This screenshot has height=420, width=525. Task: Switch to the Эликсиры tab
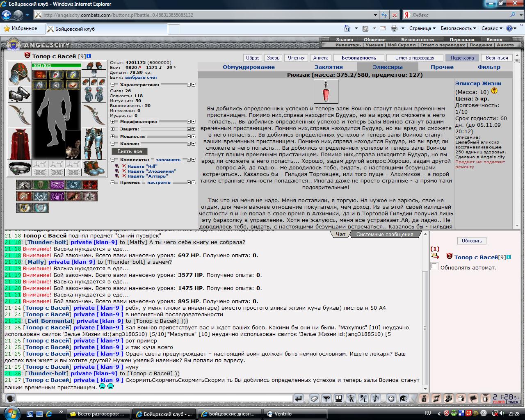pos(388,67)
